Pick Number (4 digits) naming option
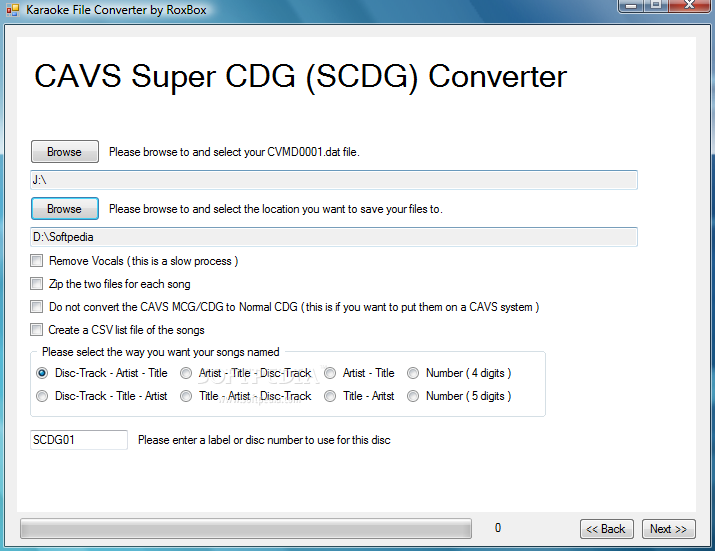 [x=413, y=373]
